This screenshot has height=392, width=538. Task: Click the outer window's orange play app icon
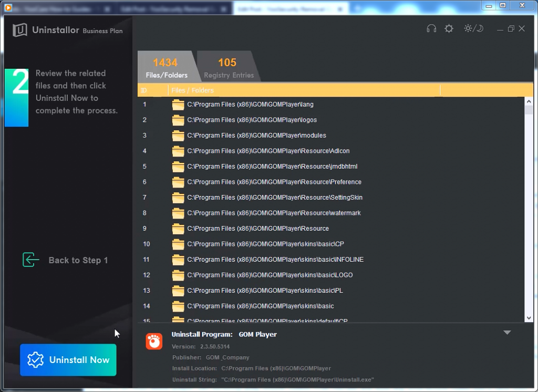pos(8,7)
